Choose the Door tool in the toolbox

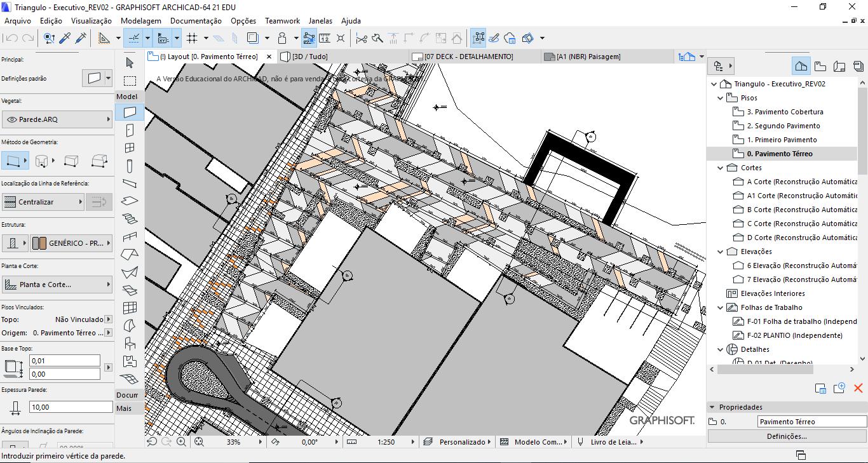pos(130,130)
